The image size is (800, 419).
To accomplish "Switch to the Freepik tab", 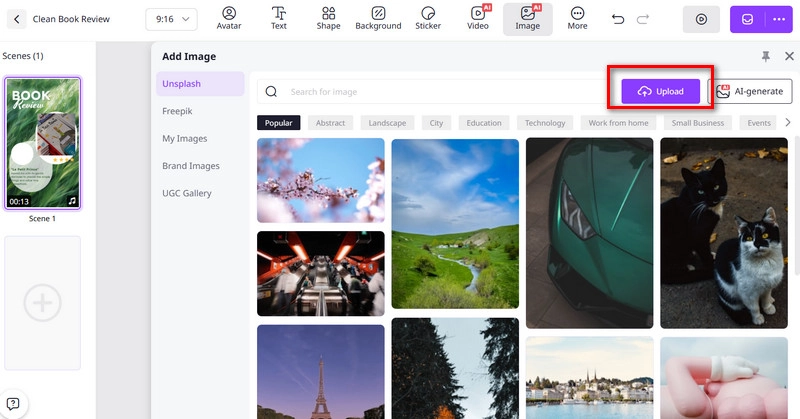I will tap(177, 111).
